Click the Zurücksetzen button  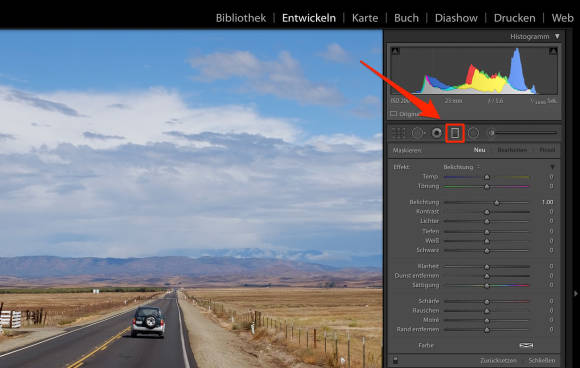click(498, 360)
